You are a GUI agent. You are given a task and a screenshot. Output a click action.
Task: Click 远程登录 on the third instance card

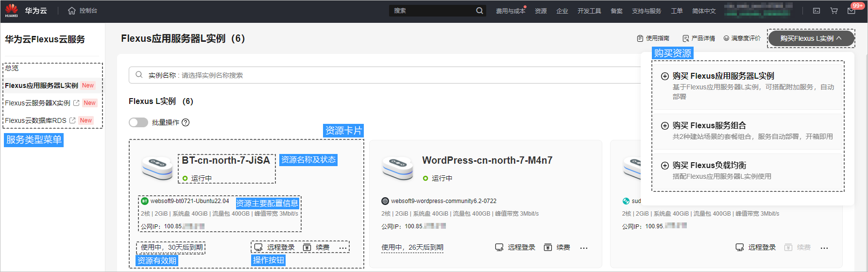[x=762, y=248]
